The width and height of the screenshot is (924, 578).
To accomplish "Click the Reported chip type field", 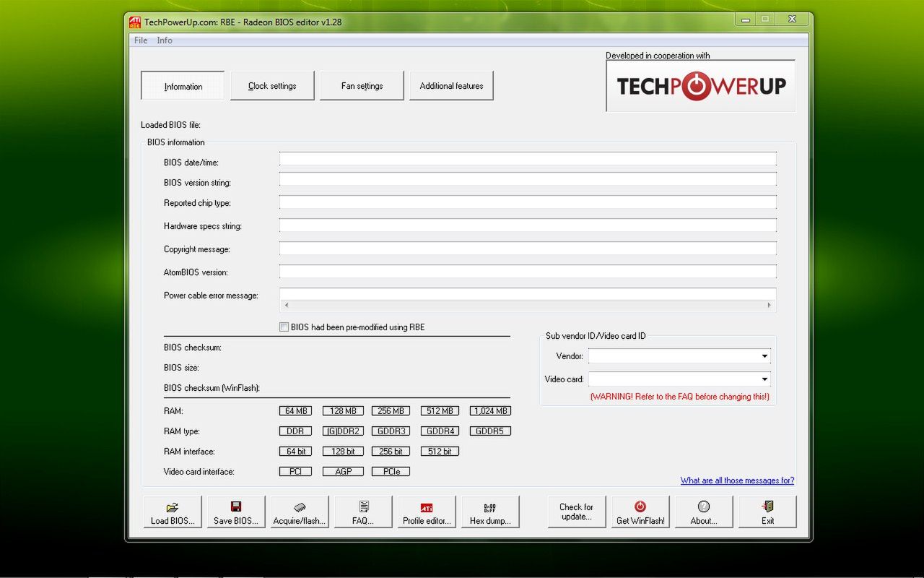I will (x=528, y=202).
